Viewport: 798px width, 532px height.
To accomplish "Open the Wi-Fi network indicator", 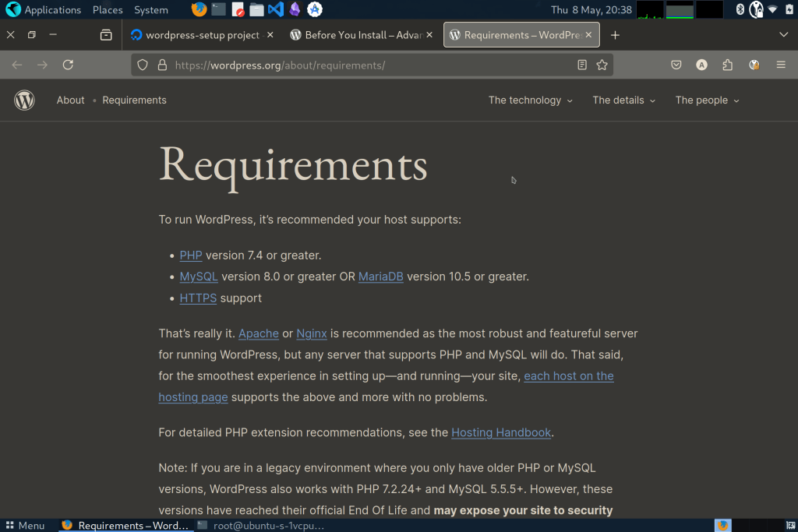I will pos(772,9).
